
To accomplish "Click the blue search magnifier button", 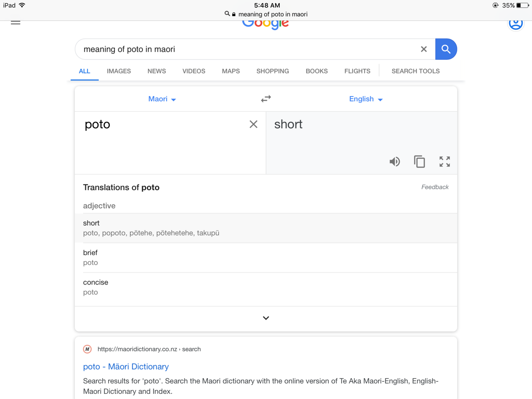I will point(446,49).
